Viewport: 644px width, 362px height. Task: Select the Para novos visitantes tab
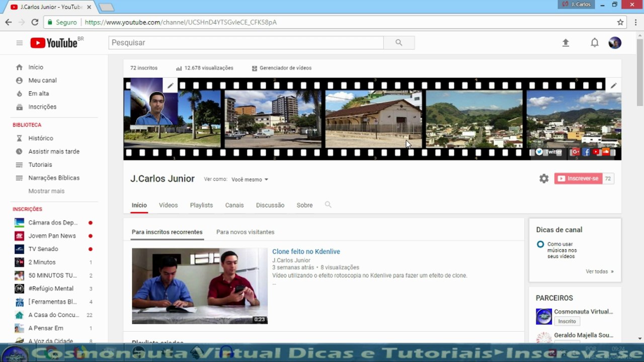click(x=246, y=232)
